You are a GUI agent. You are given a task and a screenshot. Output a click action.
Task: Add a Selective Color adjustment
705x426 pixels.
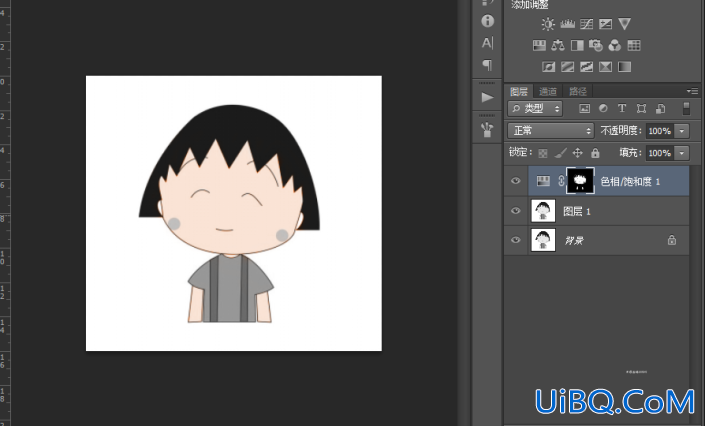click(605, 67)
